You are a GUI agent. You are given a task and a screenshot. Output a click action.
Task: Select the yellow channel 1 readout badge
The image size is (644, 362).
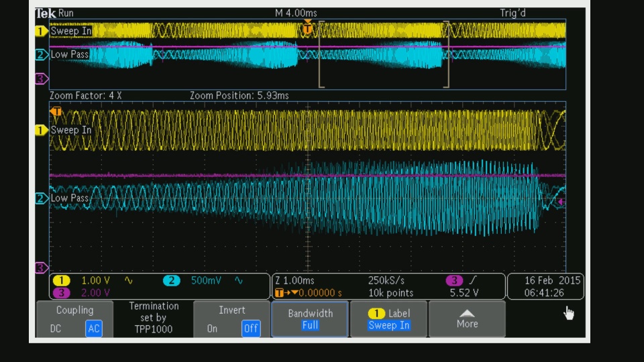[x=61, y=280]
